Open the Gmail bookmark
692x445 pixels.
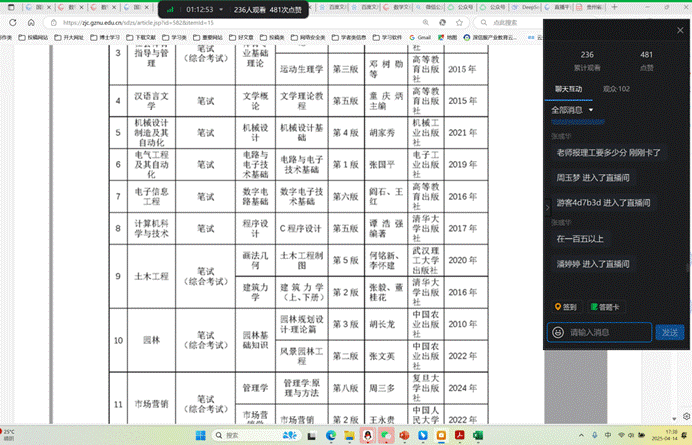click(420, 38)
